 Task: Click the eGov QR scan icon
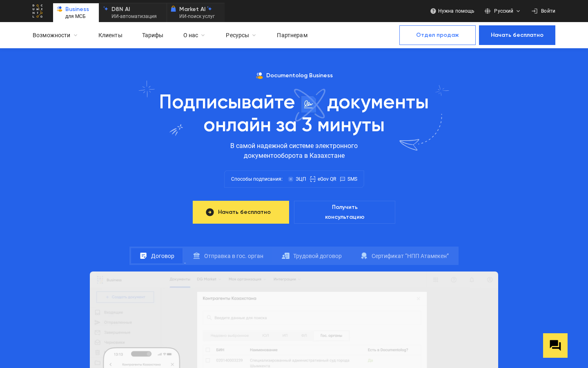tap(313, 179)
